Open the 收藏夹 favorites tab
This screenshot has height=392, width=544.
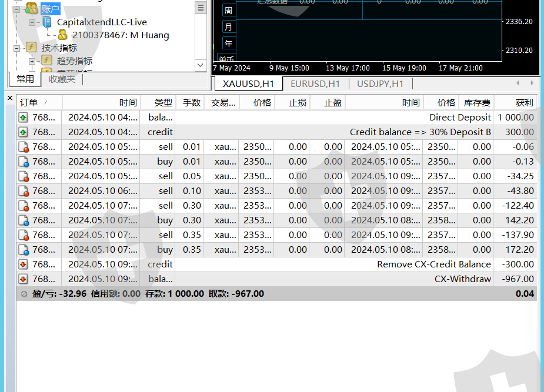coord(62,79)
